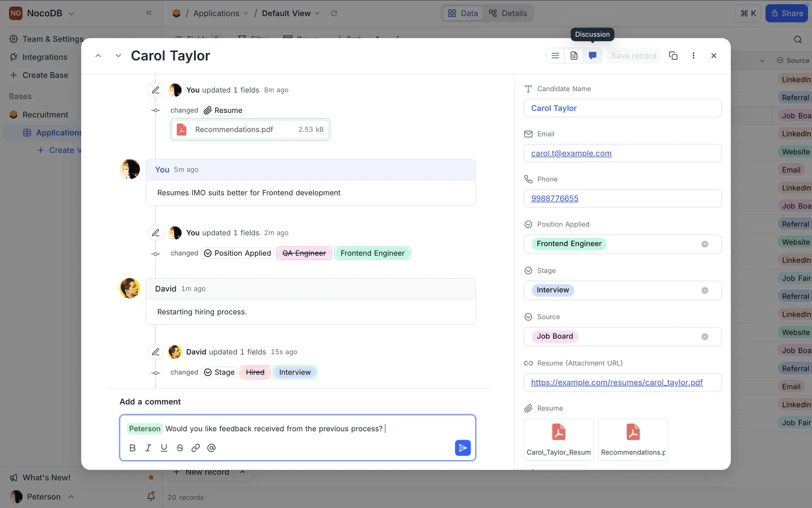The image size is (812, 508).
Task: Open the carol_taylor.pdf resume URL link
Action: point(617,382)
